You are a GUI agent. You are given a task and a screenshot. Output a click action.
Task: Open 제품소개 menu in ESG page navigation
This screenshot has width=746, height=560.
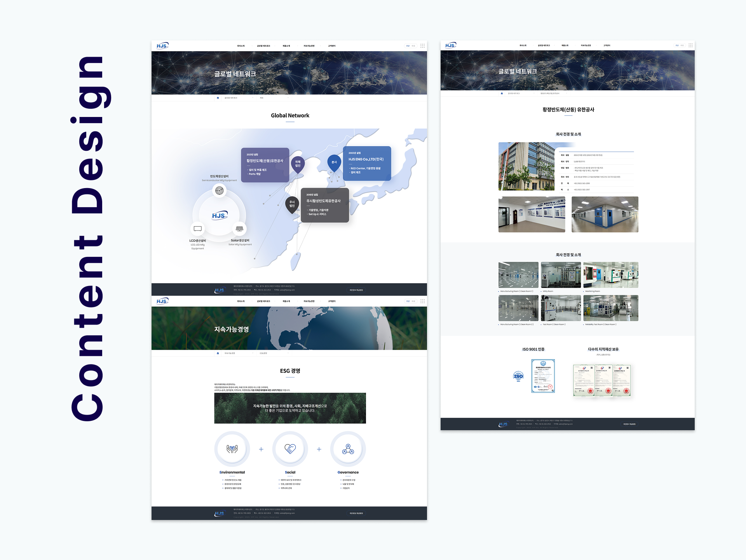click(286, 301)
